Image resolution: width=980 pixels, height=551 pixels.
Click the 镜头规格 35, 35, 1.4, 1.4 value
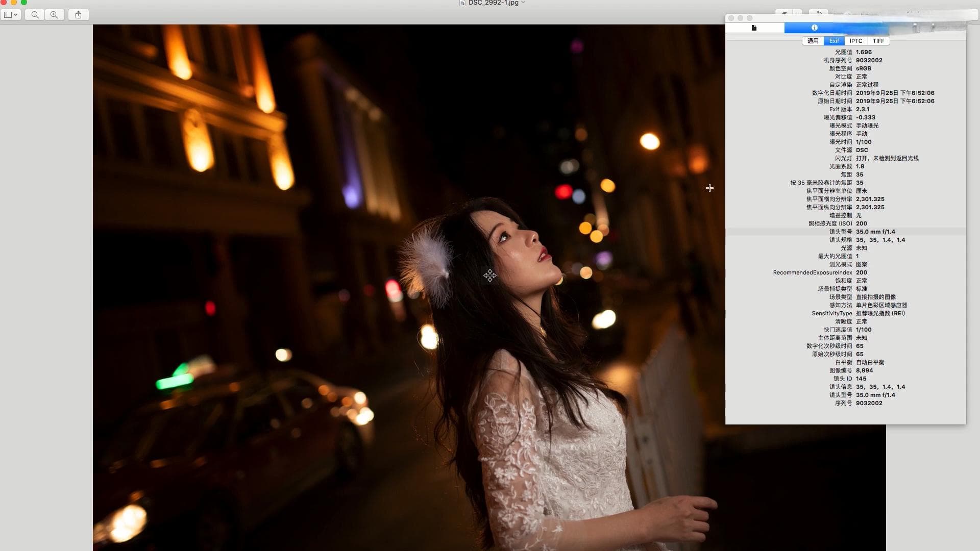click(880, 240)
